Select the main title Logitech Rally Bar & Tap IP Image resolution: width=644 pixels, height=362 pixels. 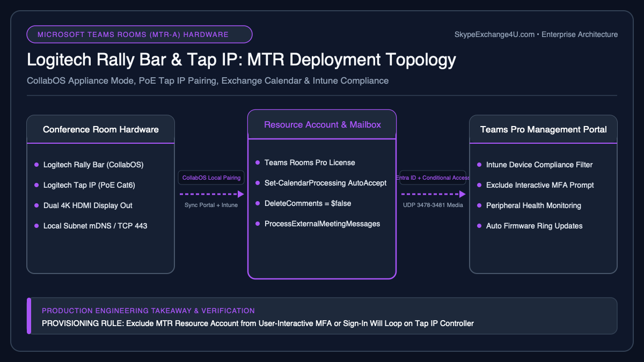click(241, 60)
